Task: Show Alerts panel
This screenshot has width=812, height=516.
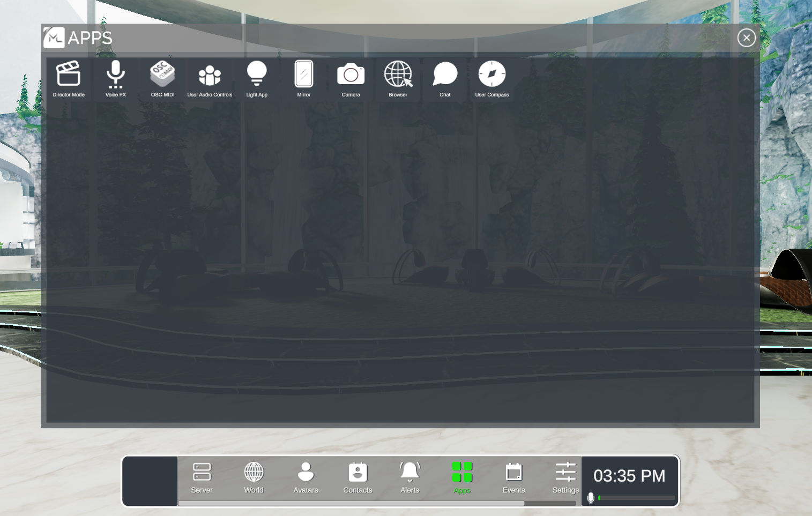Action: point(410,478)
